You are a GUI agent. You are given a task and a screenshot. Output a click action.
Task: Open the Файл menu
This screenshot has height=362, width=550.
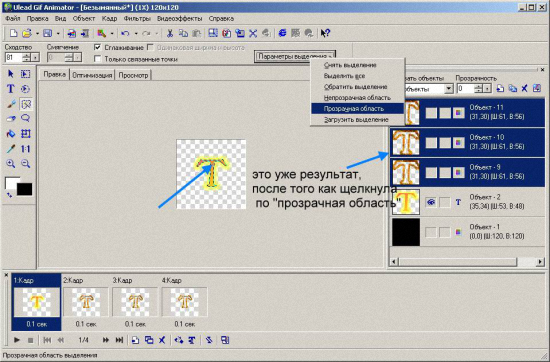[13, 18]
